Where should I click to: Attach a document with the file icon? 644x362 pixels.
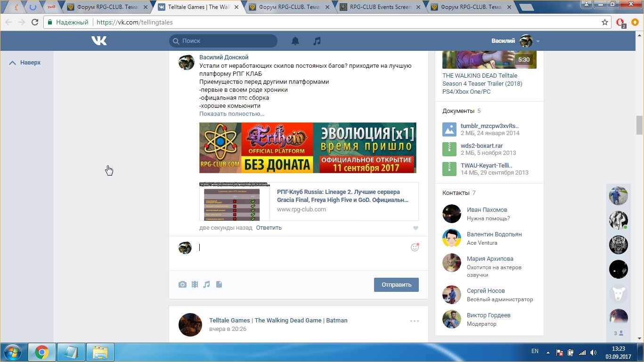click(219, 284)
